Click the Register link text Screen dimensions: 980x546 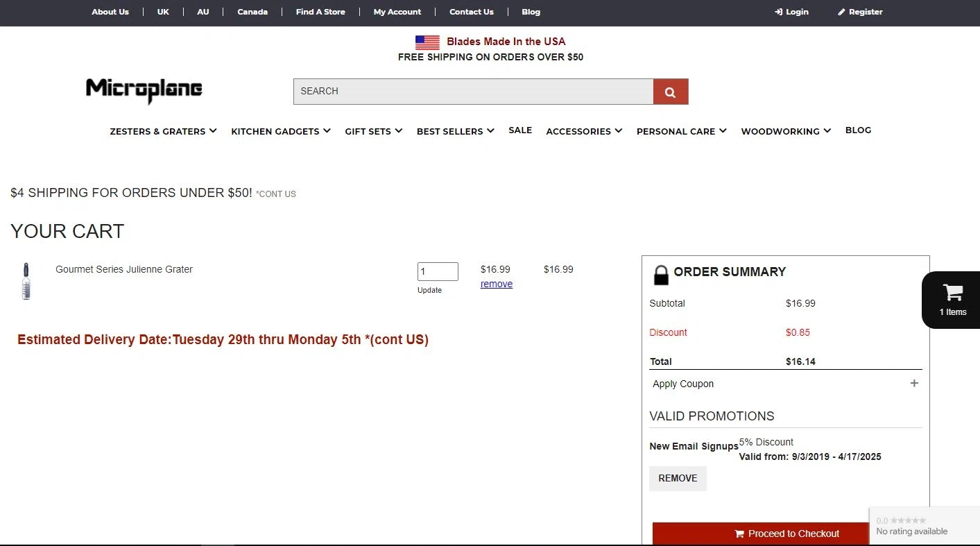coord(866,12)
